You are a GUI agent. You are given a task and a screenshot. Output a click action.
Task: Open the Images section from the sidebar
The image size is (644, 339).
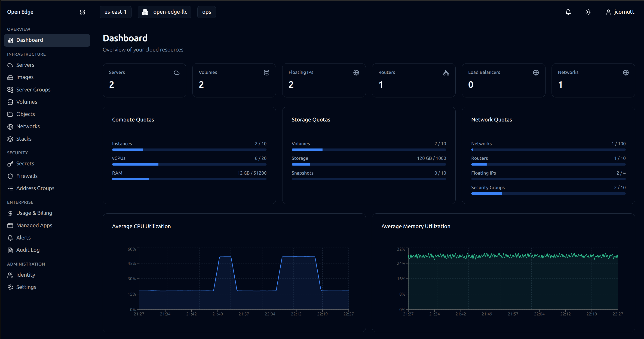[25, 77]
